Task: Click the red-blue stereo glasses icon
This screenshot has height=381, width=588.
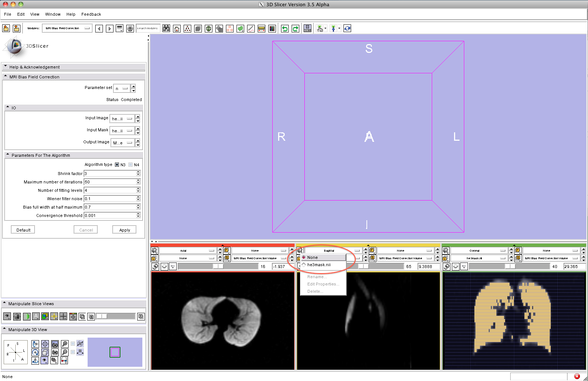Action: pyautogui.click(x=64, y=361)
